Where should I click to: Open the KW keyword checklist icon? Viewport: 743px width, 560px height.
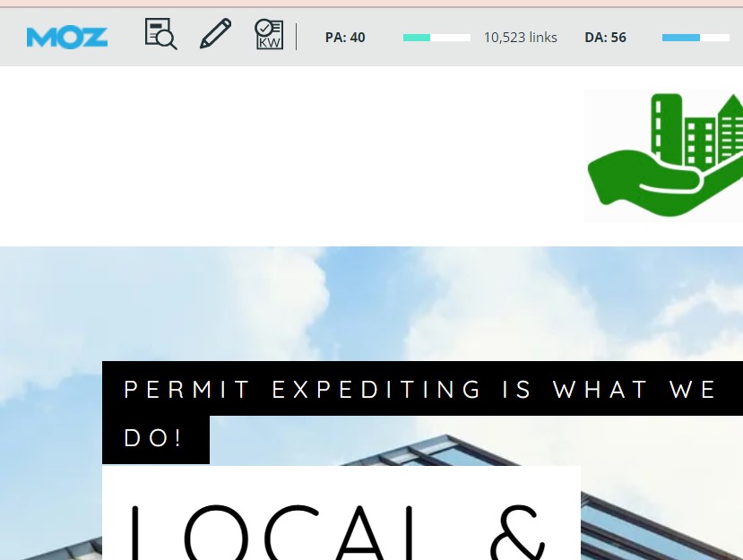click(269, 35)
